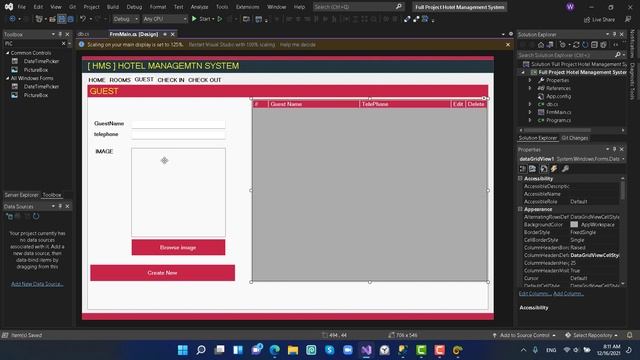The image size is (640, 360).
Task: Click the Property Pages wrench icon
Action: click(x=565, y=169)
